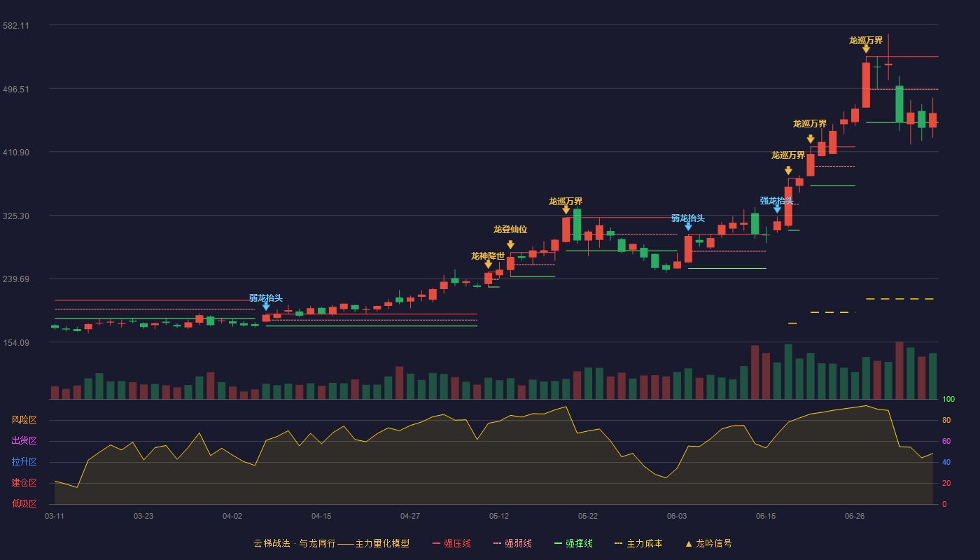Toggle the 强压线 legend entry

[x=451, y=543]
